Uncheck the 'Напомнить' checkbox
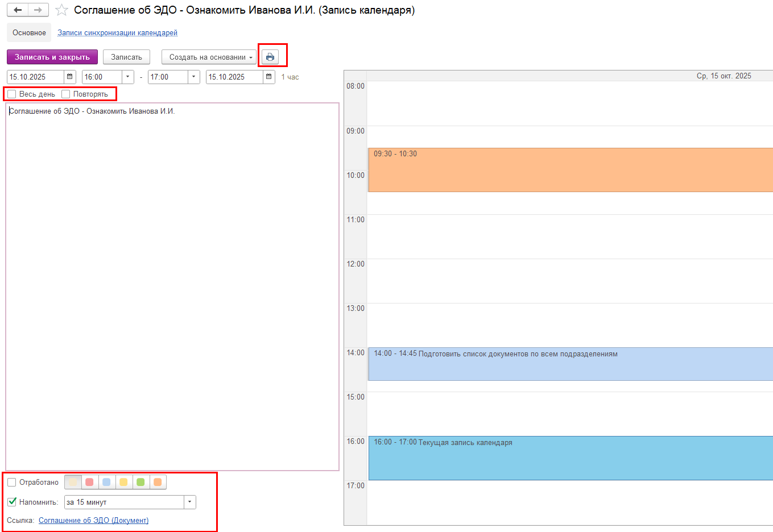773x532 pixels. pyautogui.click(x=12, y=502)
